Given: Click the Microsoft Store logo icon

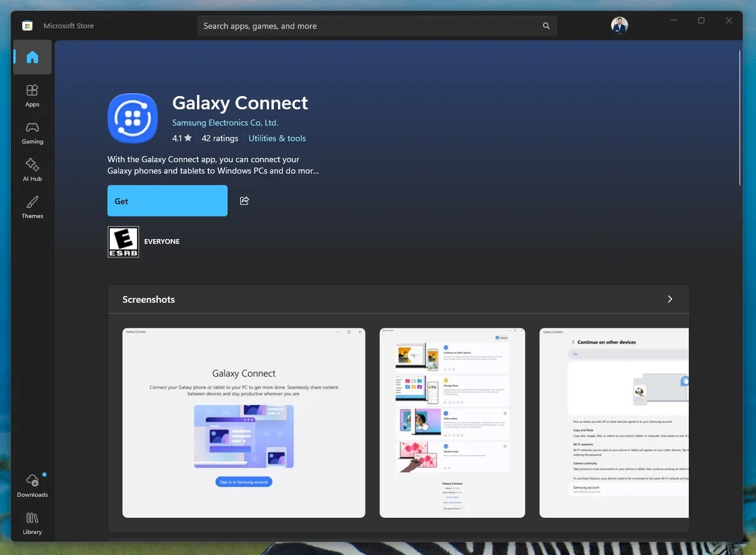Looking at the screenshot, I should pos(27,26).
